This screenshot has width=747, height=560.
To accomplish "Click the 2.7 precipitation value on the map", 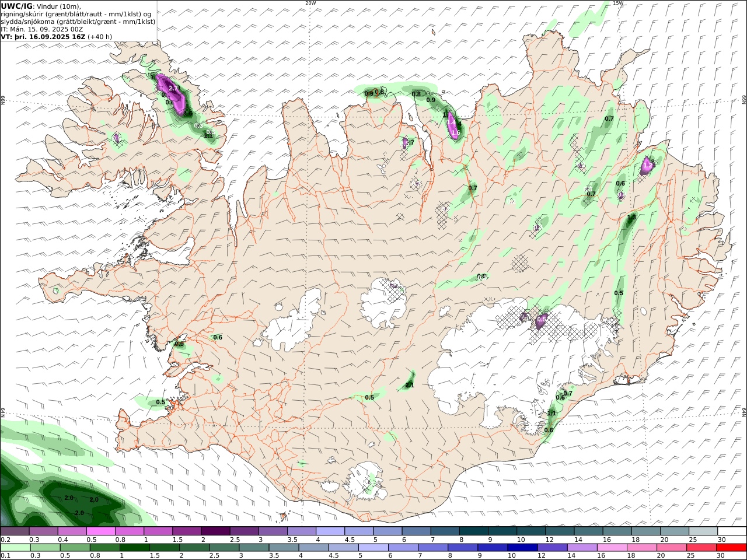I will pos(173,88).
